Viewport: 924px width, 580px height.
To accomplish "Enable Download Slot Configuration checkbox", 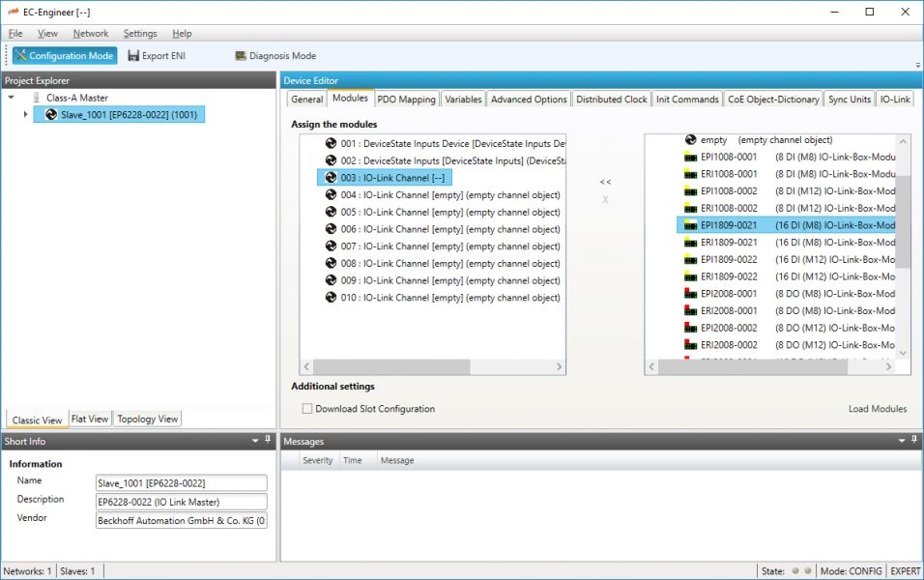I will (307, 409).
